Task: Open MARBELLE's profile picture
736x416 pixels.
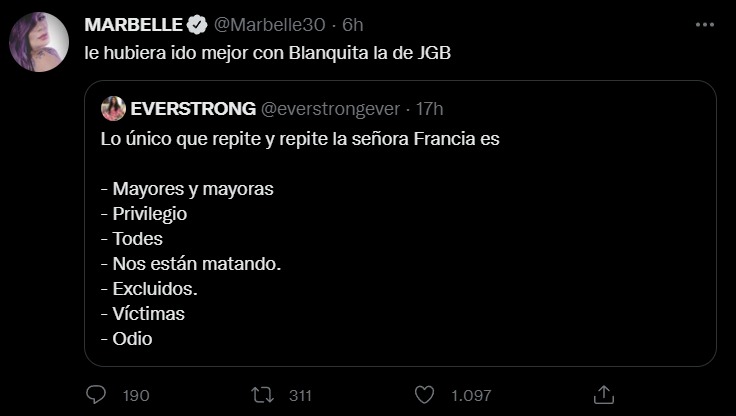Action: coord(39,42)
